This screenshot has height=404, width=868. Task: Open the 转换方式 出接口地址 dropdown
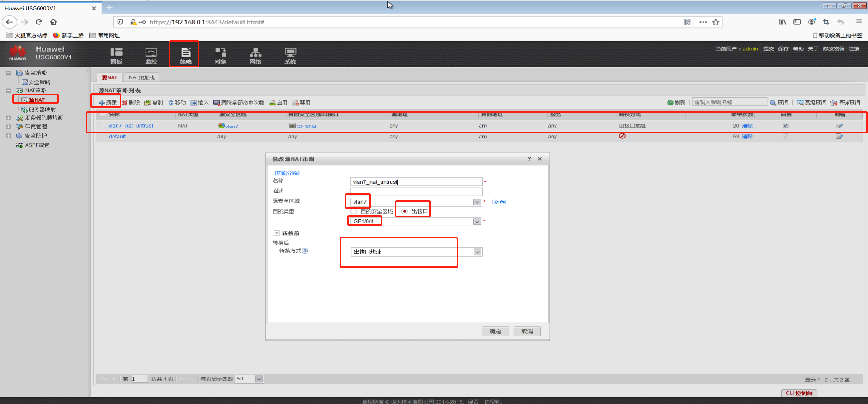coord(477,252)
